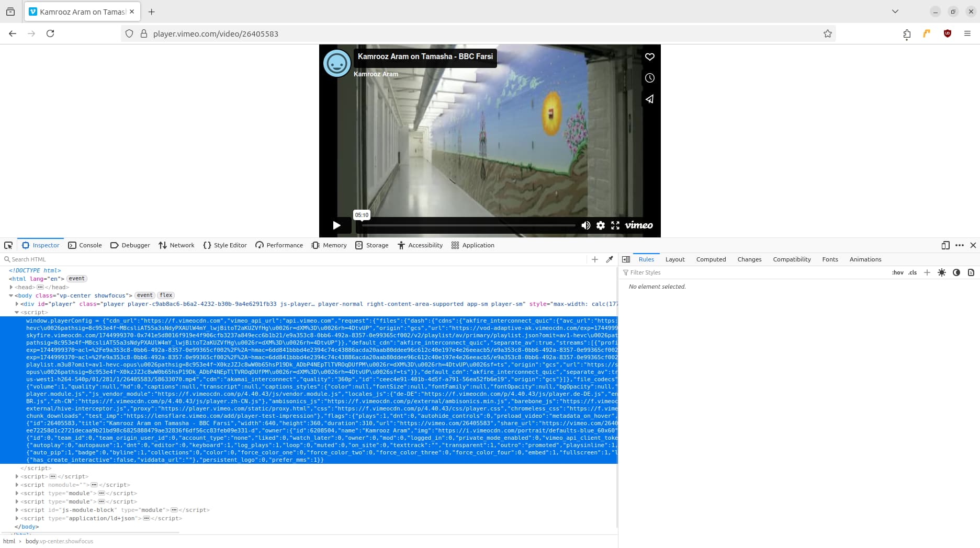Open the Firefox extensions menu
This screenshot has height=548, width=980.
pyautogui.click(x=907, y=33)
